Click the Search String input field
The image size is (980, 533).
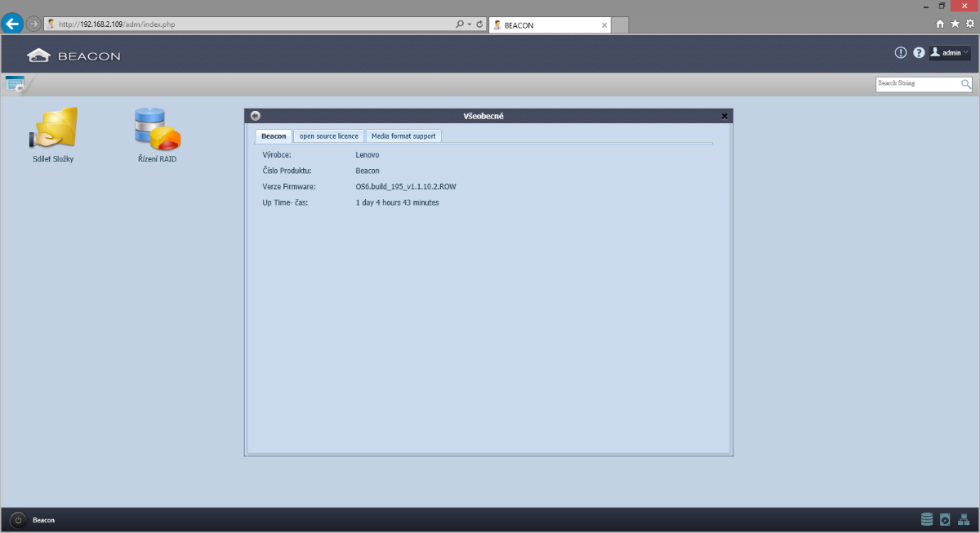tap(916, 84)
